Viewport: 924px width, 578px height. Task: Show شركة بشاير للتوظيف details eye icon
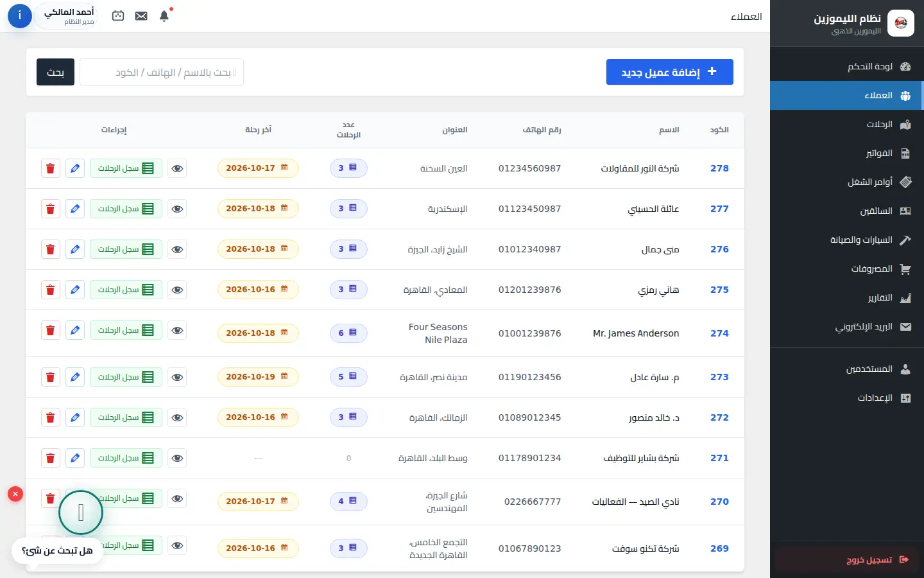[177, 458]
